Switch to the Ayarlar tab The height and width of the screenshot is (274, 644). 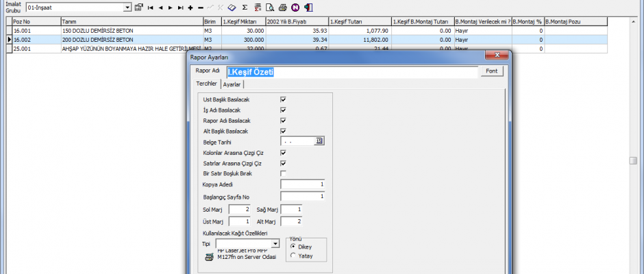click(232, 84)
